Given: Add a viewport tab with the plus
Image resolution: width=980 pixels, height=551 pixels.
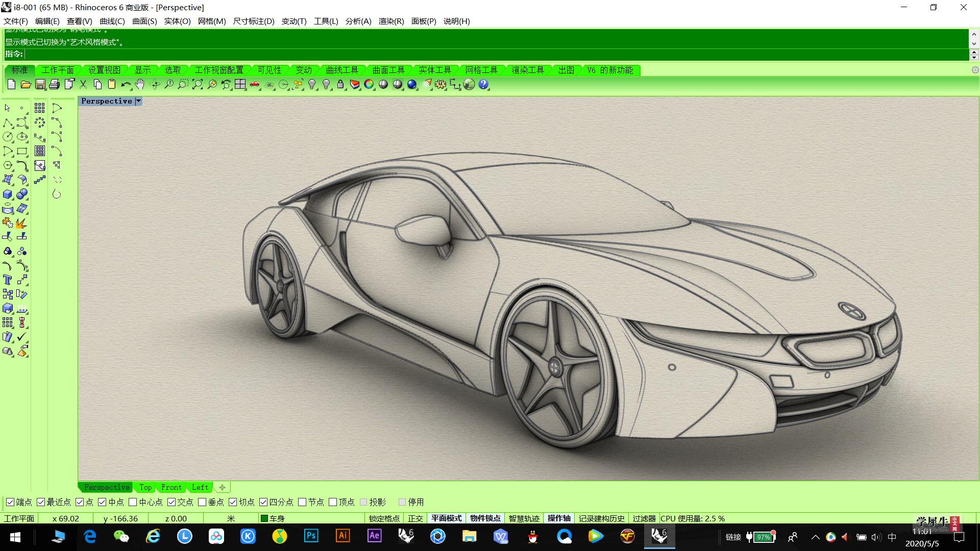Looking at the screenshot, I should (x=222, y=487).
